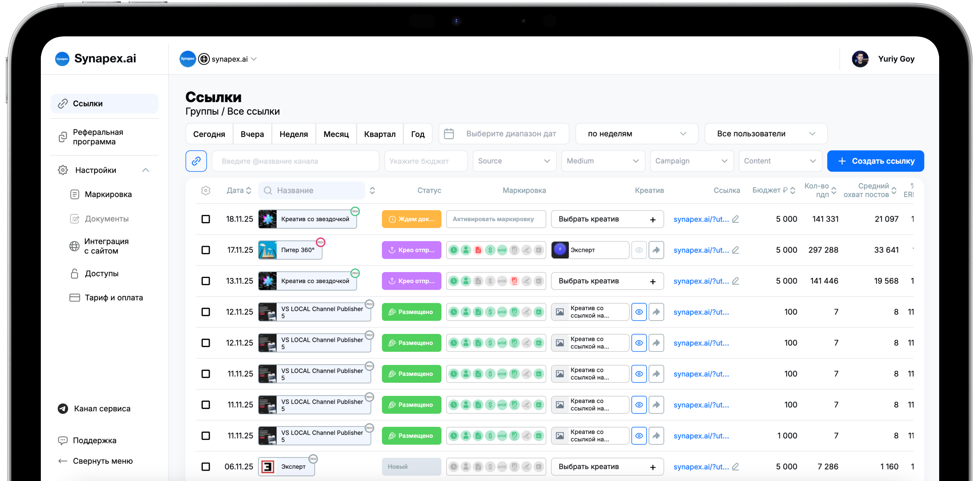Click the blue link icon button beside channel input
Viewport: 980px width, 481px height.
coord(196,161)
